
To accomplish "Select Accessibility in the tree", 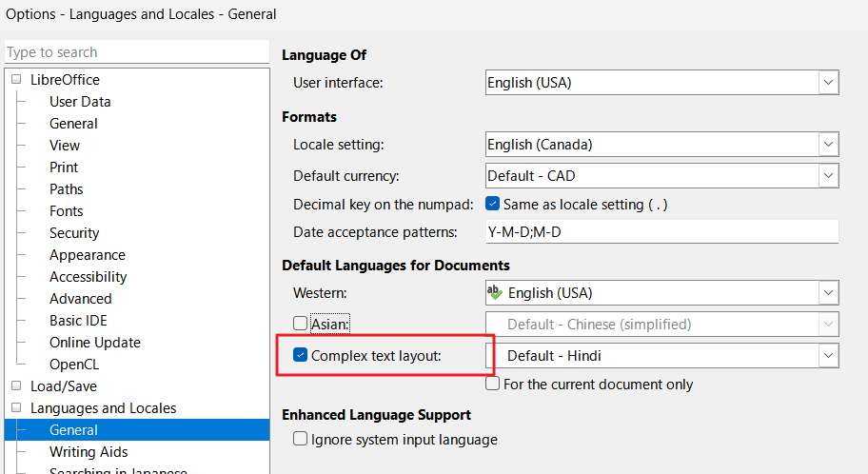I will pos(88,277).
